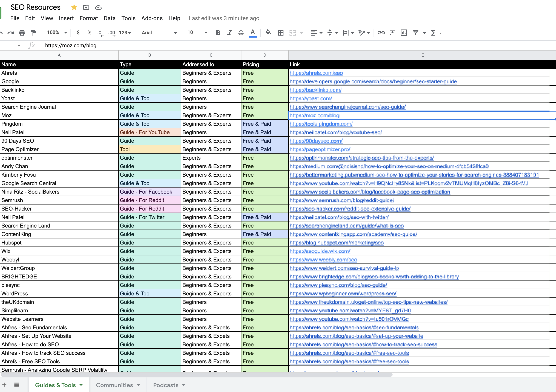
Task: Click the print icon in toolbar
Action: (22, 33)
